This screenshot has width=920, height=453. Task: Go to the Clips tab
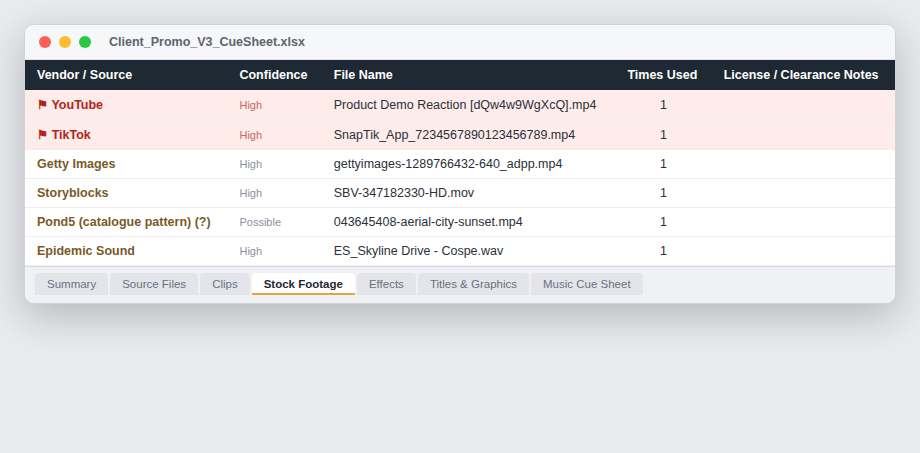click(x=225, y=284)
